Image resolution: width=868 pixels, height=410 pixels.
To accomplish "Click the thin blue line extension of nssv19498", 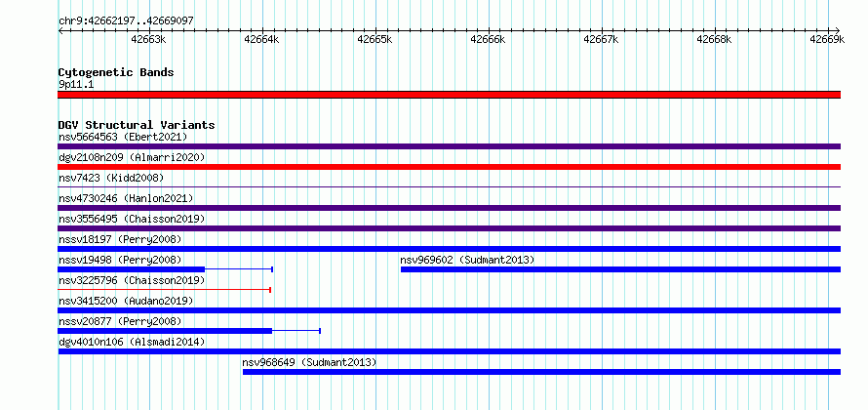I will (239, 269).
